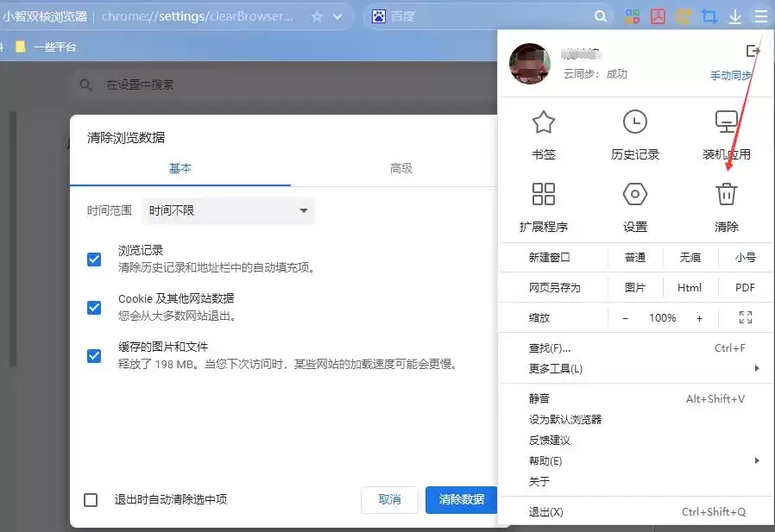Screen dimensions: 775x532
Task: Open 扩展程序 grid icon
Action: [x=543, y=194]
